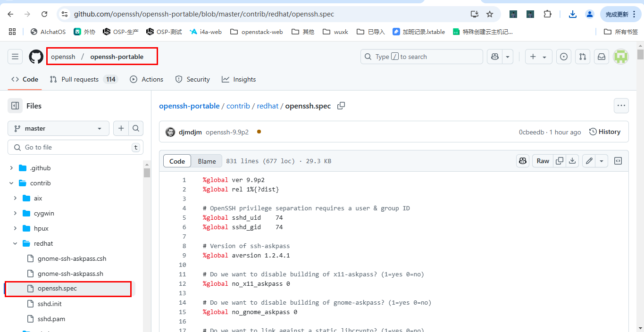Open the notifications inbox icon
Screen dimensions: 644x332
point(602,57)
